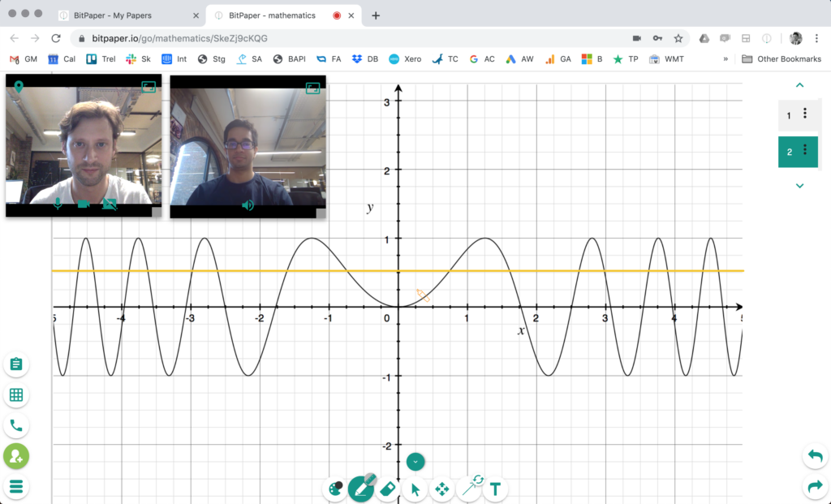Select the laser pointer tool
Screen dimensions: 831x504
click(x=468, y=488)
